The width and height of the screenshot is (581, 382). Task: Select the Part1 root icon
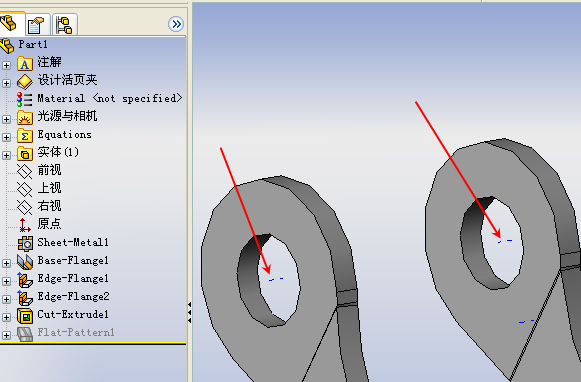[7, 45]
